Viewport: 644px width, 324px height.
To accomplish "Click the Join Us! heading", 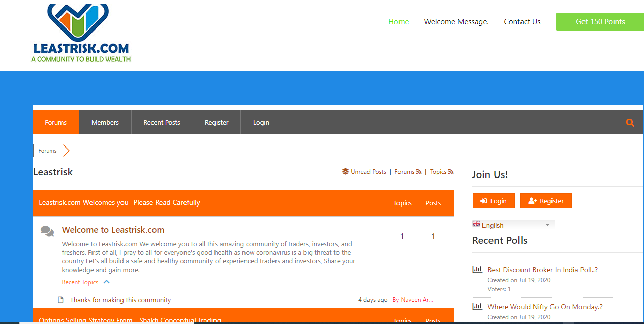I will tap(490, 174).
